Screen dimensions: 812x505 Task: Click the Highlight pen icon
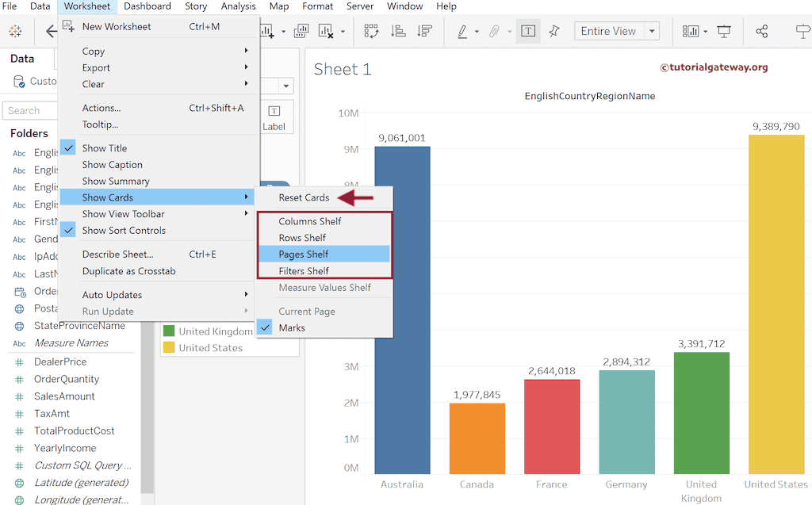(x=462, y=32)
